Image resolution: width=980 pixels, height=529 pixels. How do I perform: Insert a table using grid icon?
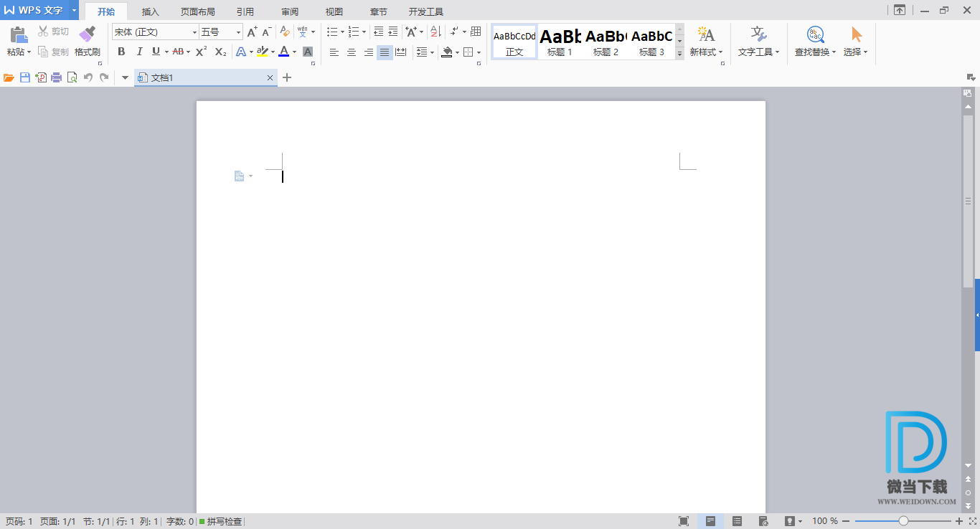click(476, 32)
